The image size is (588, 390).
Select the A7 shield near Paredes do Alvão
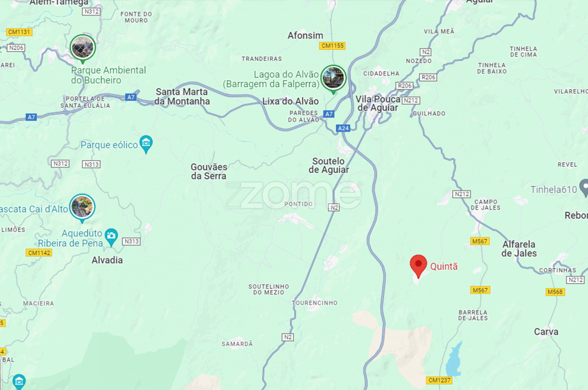[x=329, y=114]
